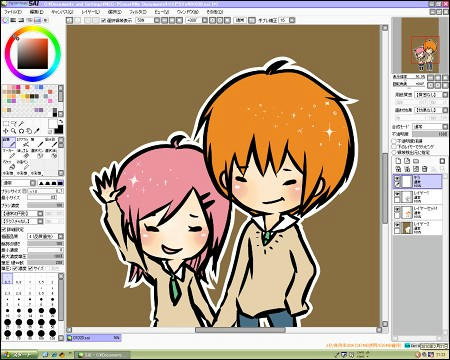The width and height of the screenshot is (450, 360).
Task: Open the stabilizer value dropdown
Action: click(x=287, y=20)
